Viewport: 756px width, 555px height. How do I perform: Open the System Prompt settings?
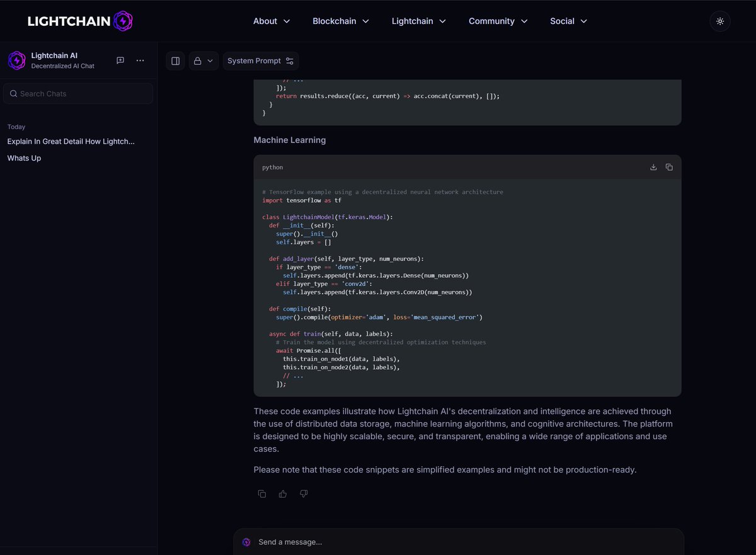coord(261,61)
